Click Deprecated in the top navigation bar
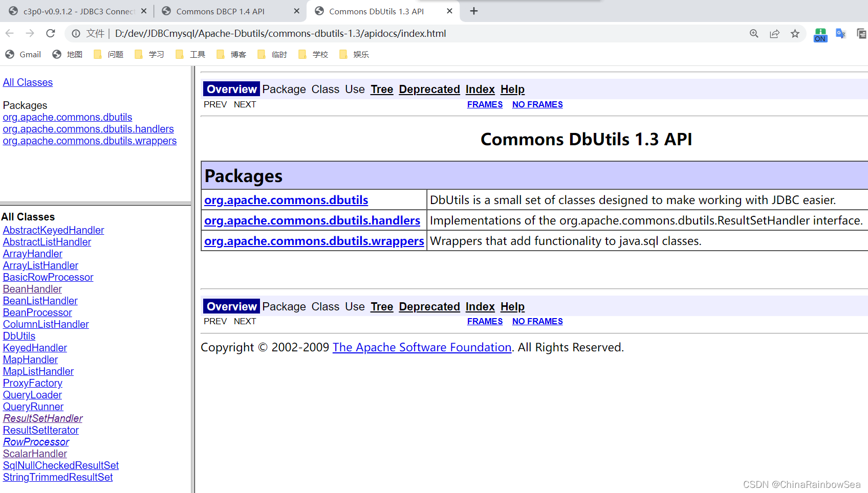Screen dimensions: 868x493 click(429, 89)
